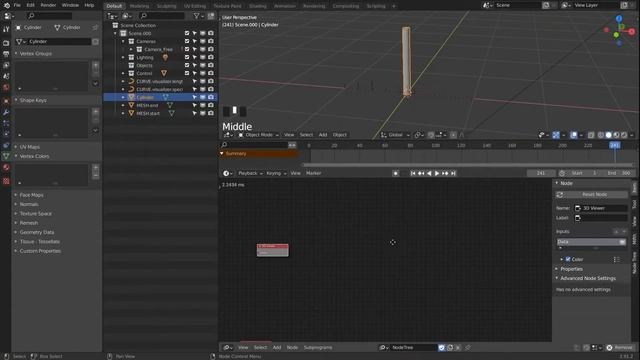This screenshot has width=640, height=360.
Task: Open the Subprograms menu in node editor
Action: pyautogui.click(x=318, y=348)
